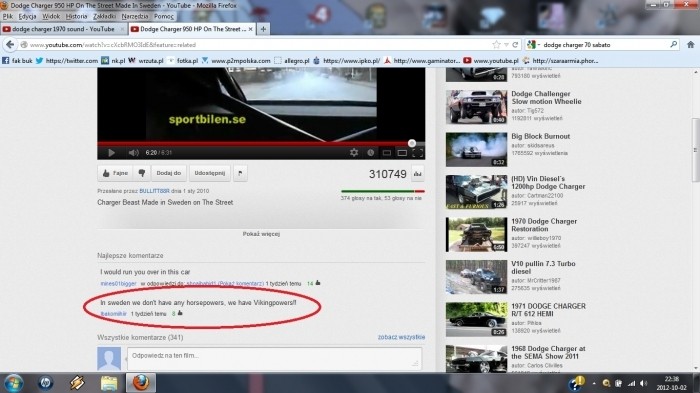Like the video with the Fajne button
This screenshot has height=393, width=700.
(115, 173)
